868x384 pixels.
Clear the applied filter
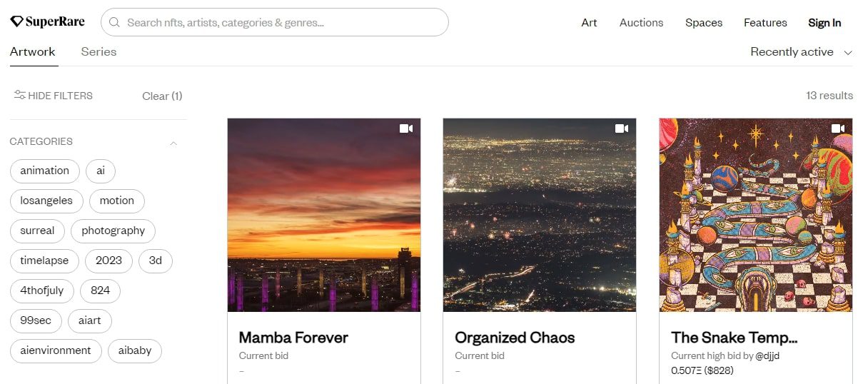[x=162, y=96]
